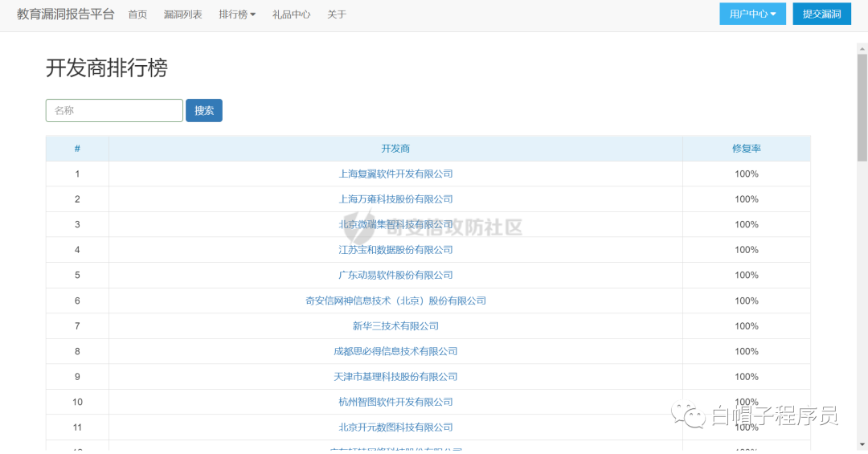This screenshot has height=454, width=868.
Task: Open the 关于 page
Action: 337,15
